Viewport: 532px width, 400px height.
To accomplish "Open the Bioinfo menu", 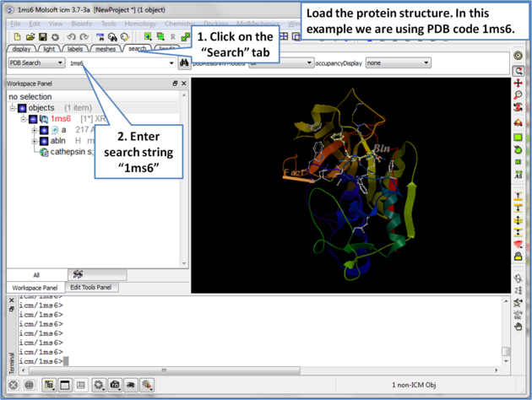I will tap(82, 24).
